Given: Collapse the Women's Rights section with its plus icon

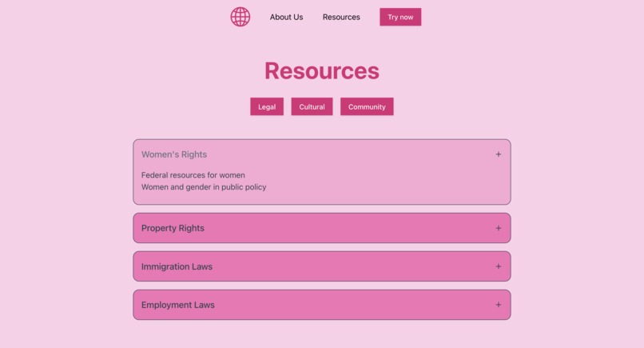Looking at the screenshot, I should 499,154.
